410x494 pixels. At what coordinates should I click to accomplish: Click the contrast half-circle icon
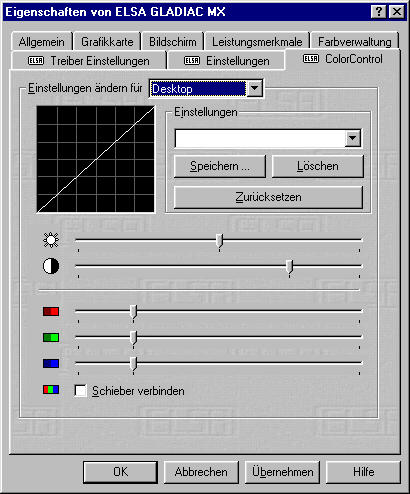51,266
